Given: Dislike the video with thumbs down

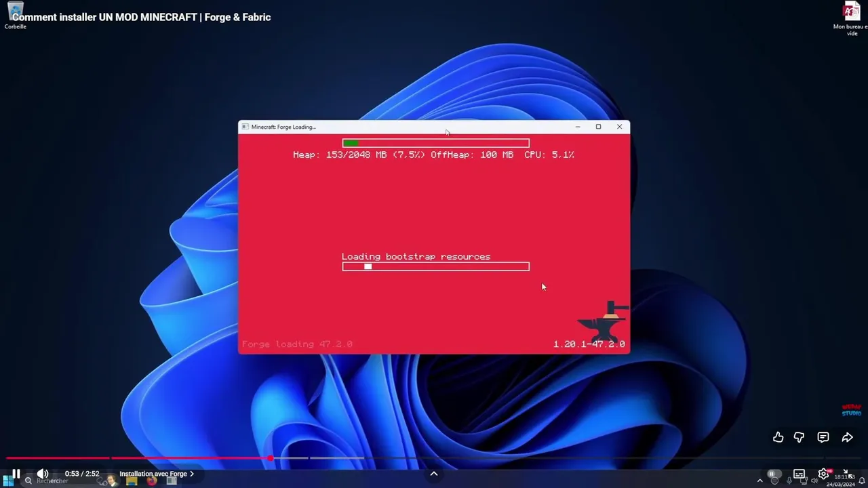Looking at the screenshot, I should [x=799, y=437].
